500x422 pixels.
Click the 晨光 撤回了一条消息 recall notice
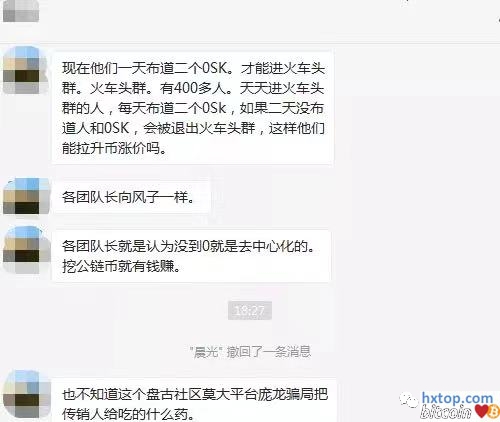250,352
